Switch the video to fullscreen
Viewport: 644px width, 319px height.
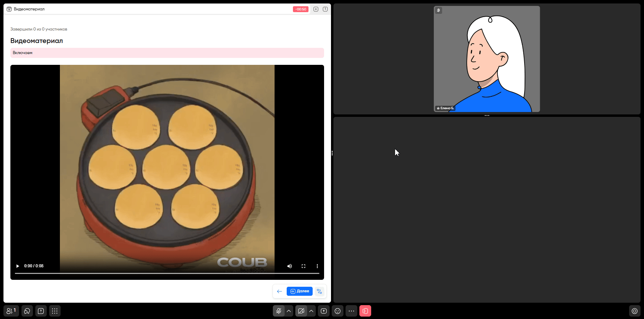click(303, 266)
